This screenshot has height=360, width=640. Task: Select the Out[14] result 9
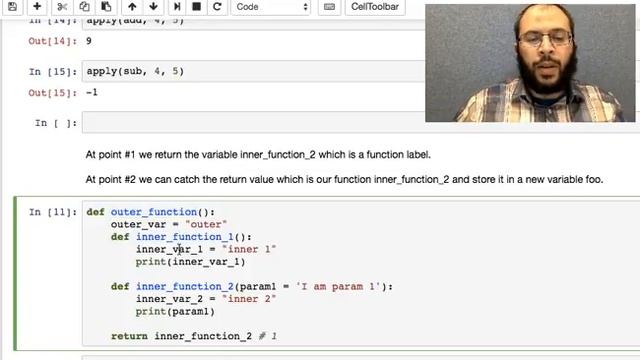click(x=89, y=41)
